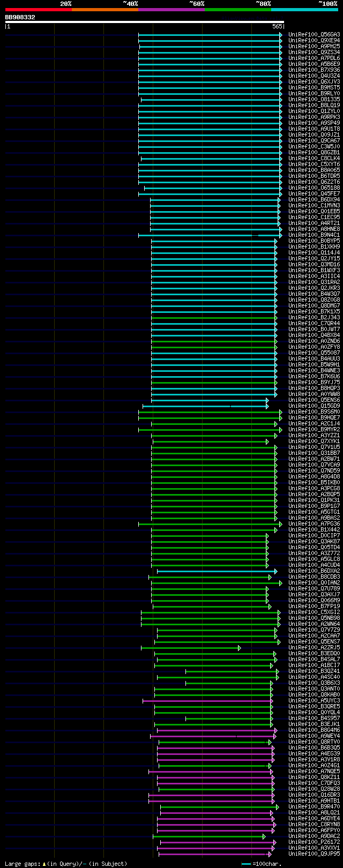The width and height of the screenshot is (343, 868).
Task: Open hit UniRef100_Q9XE94
Action: pyautogui.click(x=314, y=40)
